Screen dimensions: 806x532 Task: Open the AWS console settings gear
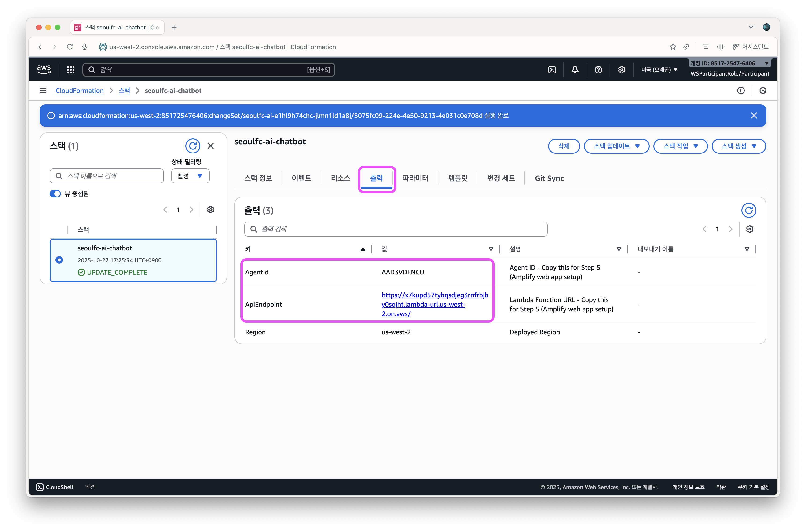coord(621,69)
